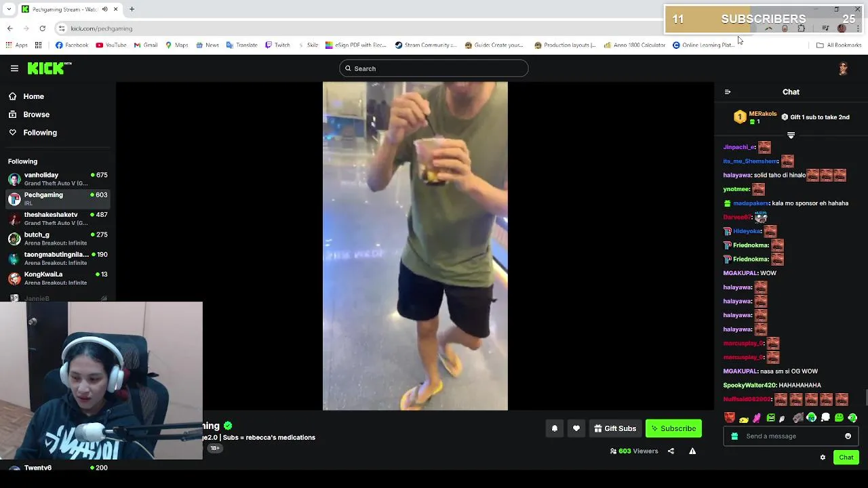868x488 pixels.
Task: Click the verified badge next to channel name
Action: 228,426
